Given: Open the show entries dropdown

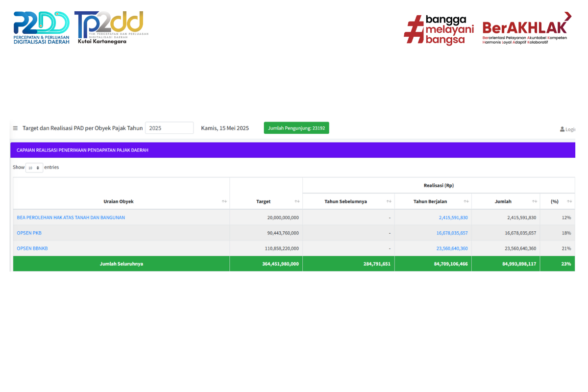Looking at the screenshot, I should (34, 168).
